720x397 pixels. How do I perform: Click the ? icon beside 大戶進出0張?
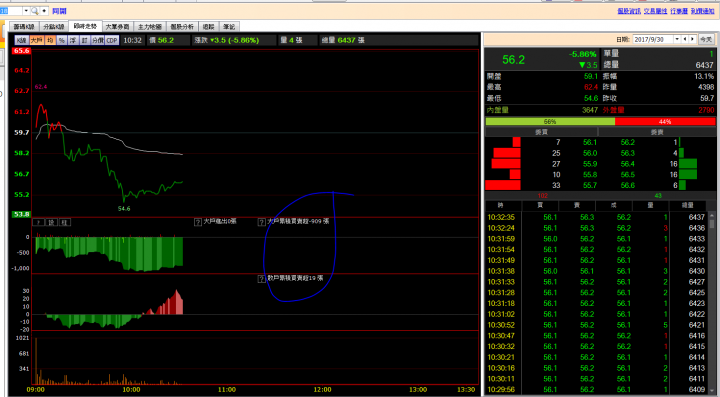pos(198,222)
